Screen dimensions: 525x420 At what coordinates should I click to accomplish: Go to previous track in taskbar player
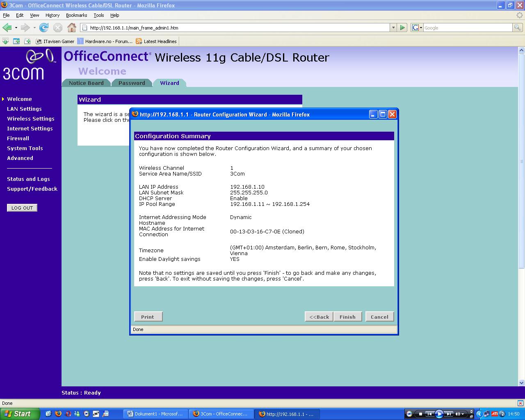click(429, 414)
